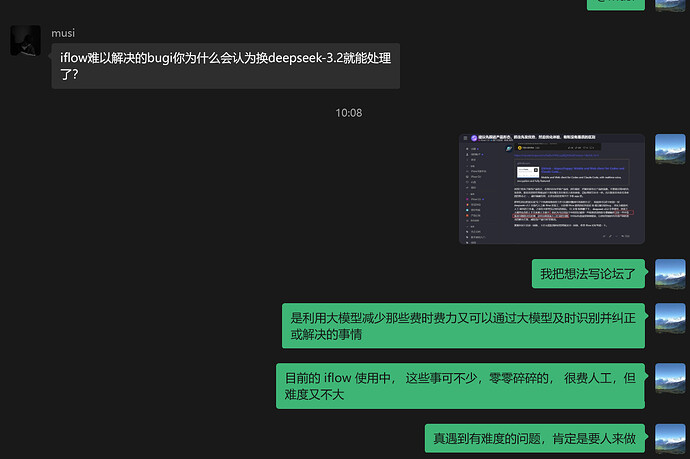The image size is (690, 459).
Task: Click the 10:08 timestamp divider
Action: point(348,113)
